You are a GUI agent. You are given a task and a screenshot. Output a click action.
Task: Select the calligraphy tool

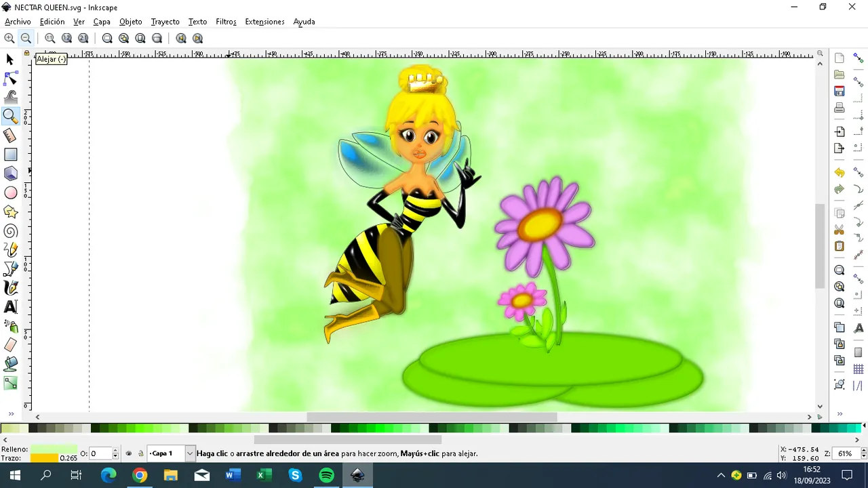pyautogui.click(x=10, y=288)
